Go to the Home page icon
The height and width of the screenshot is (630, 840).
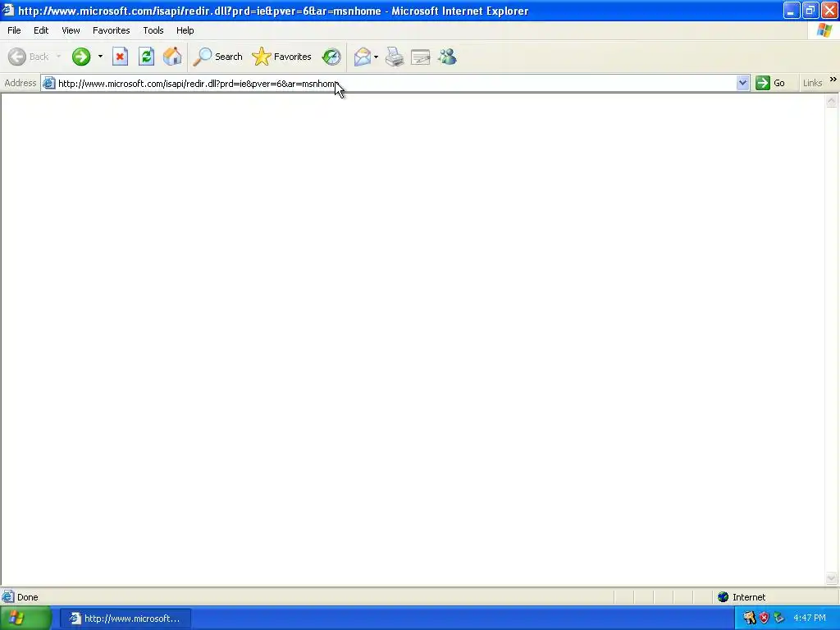point(172,57)
